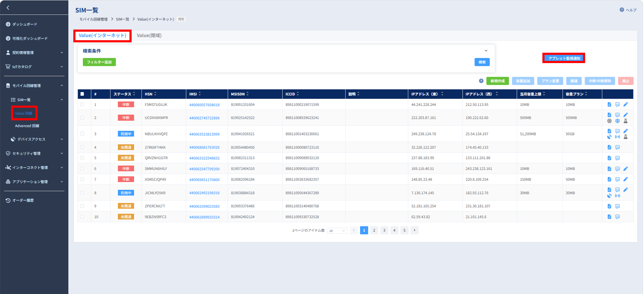Click the globe icon in row UCDXV6KWPR
Image resolution: width=644 pixels, height=294 pixels.
tap(617, 121)
